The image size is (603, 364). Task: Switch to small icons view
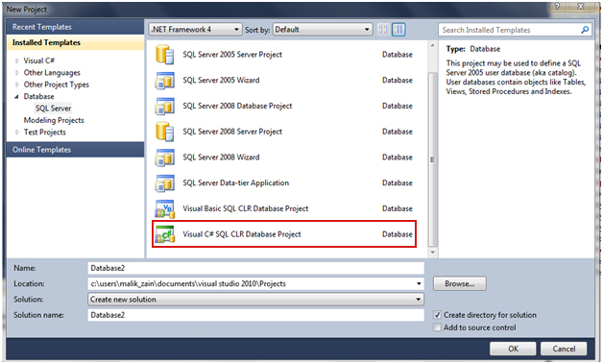[x=383, y=29]
